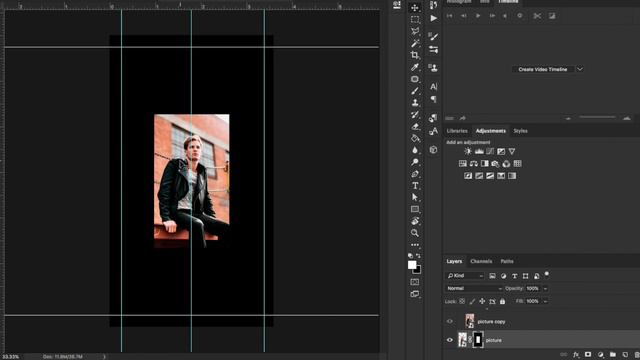
Task: Add a Vibrance adjustment
Action: (x=512, y=151)
